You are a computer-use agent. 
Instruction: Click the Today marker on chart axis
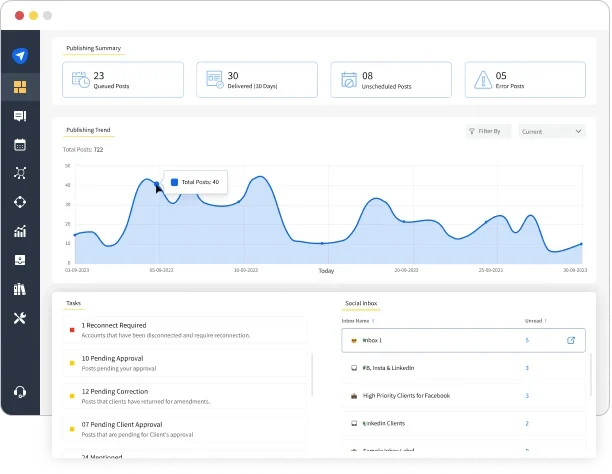[326, 271]
